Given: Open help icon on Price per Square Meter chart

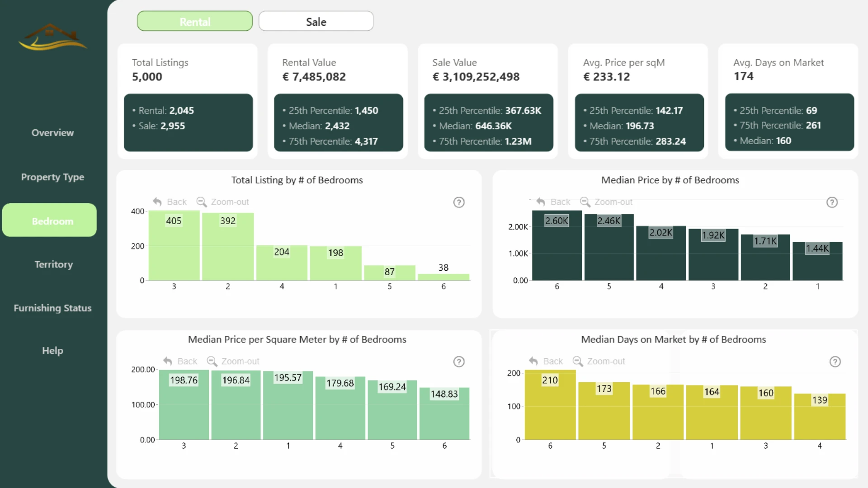Looking at the screenshot, I should coord(459,361).
